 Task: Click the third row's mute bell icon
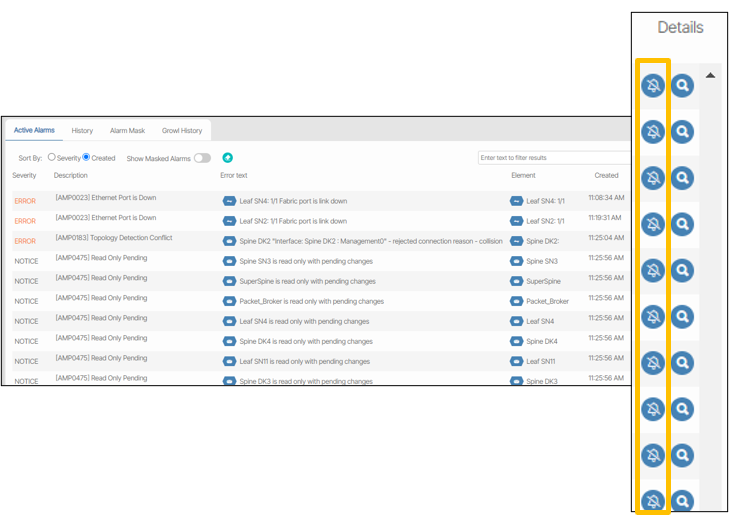coord(652,178)
